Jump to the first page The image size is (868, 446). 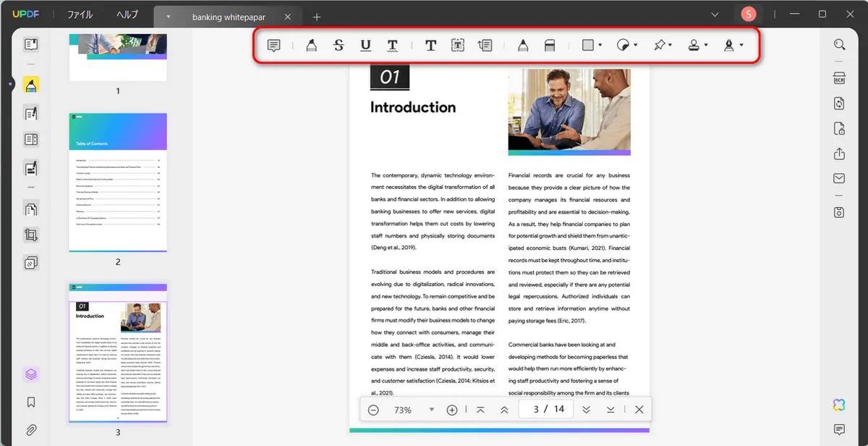[480, 410]
